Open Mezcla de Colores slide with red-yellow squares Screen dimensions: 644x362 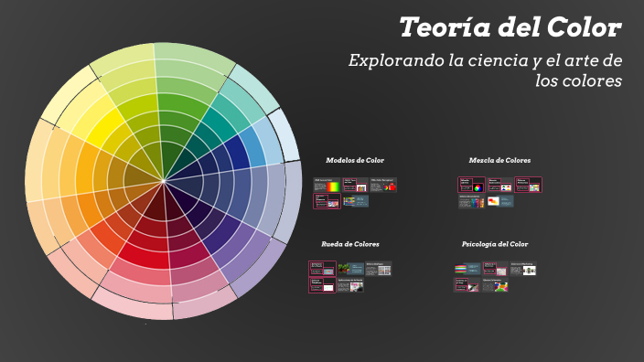[500, 201]
